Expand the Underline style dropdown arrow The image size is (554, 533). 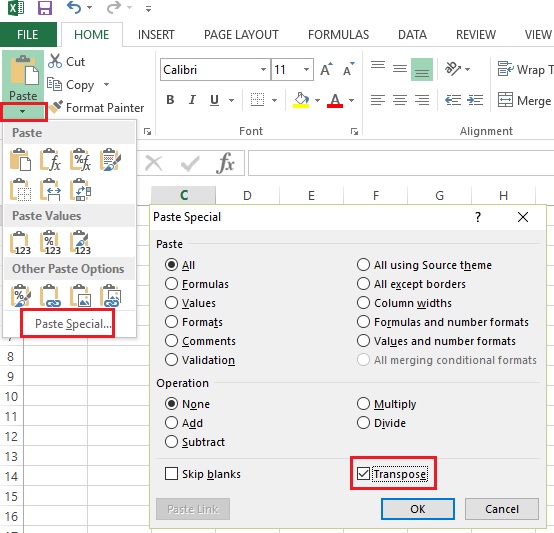tap(231, 100)
